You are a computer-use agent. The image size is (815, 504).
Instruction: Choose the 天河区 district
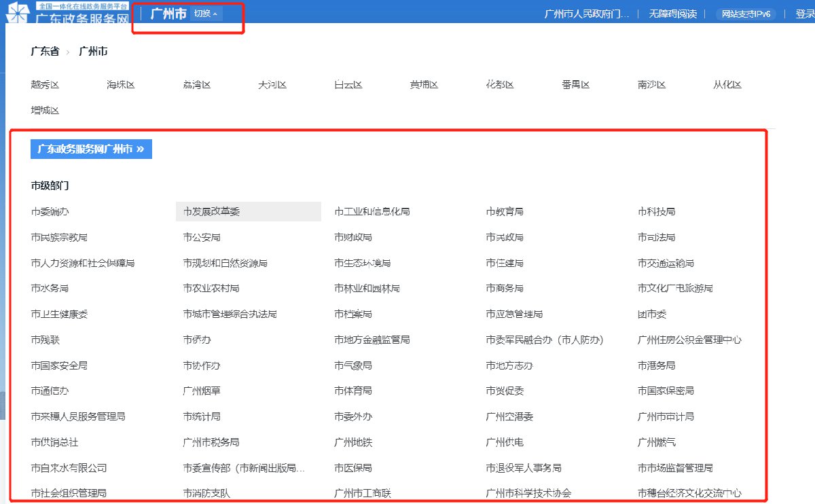[x=272, y=85]
